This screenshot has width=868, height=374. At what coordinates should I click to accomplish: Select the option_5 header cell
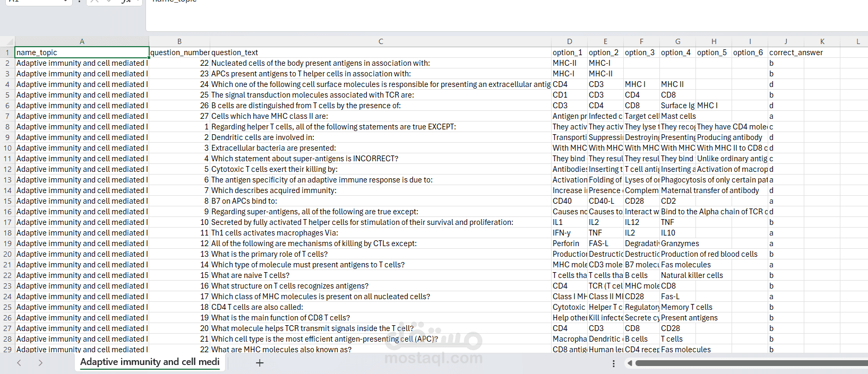point(714,53)
